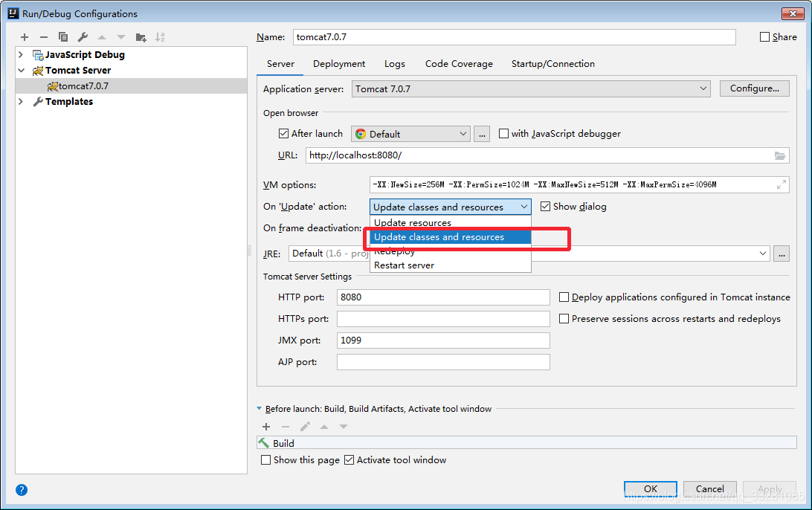Expand Templates tree node
Screen dimensions: 812x510
point(21,102)
